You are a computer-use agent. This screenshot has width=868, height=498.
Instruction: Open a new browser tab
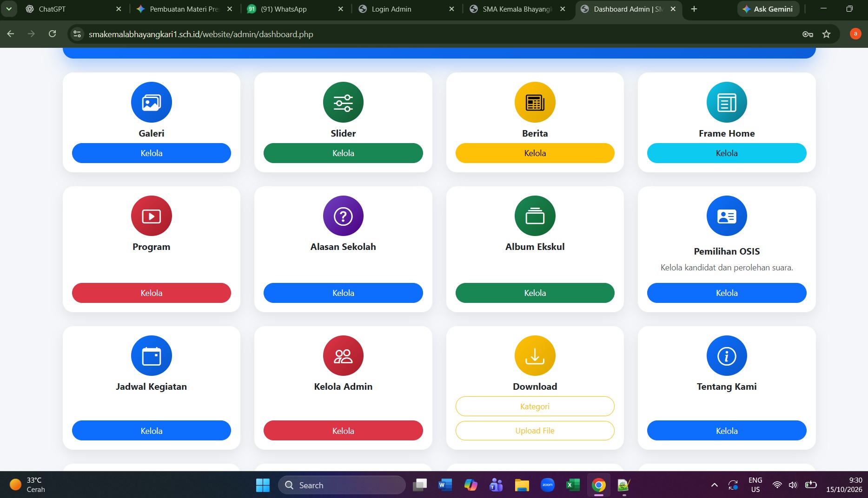[x=694, y=9]
